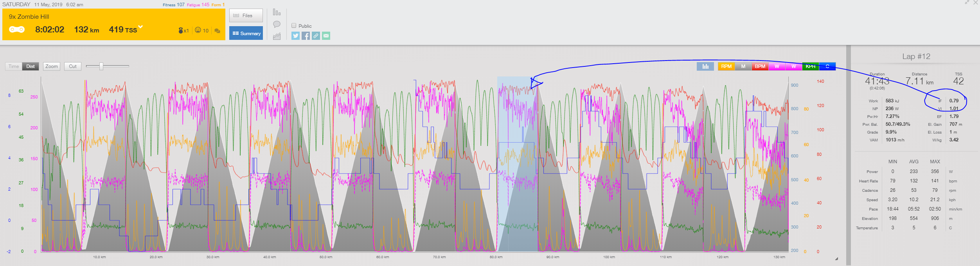980x266 pixels.
Task: Click the lap TSS 42 value
Action: tap(958, 81)
